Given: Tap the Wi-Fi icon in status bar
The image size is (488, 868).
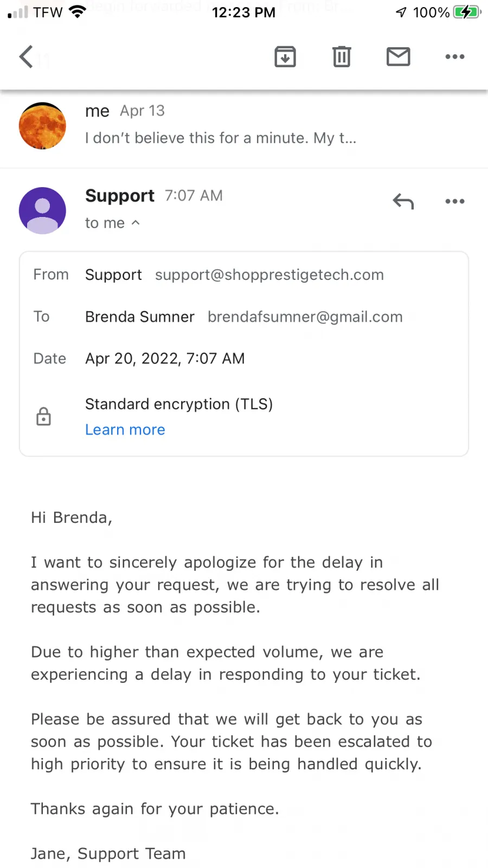Looking at the screenshot, I should (x=78, y=12).
